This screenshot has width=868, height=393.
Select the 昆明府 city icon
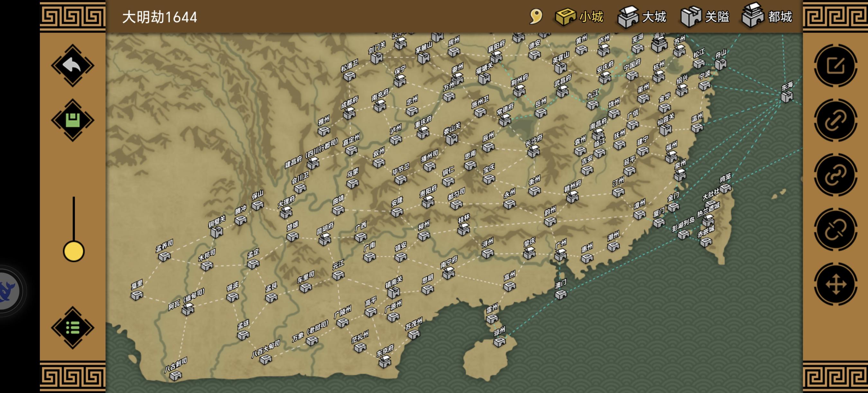[325, 240]
